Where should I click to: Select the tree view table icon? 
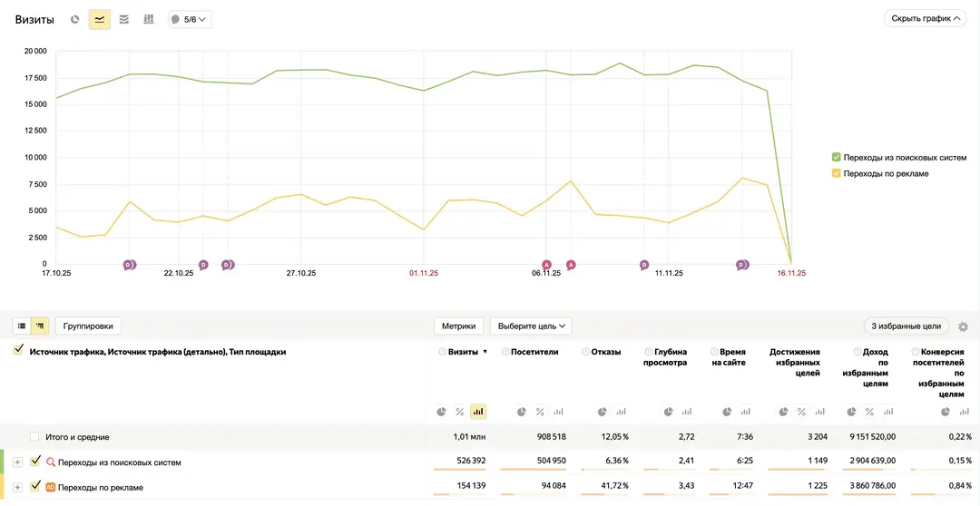(x=40, y=326)
